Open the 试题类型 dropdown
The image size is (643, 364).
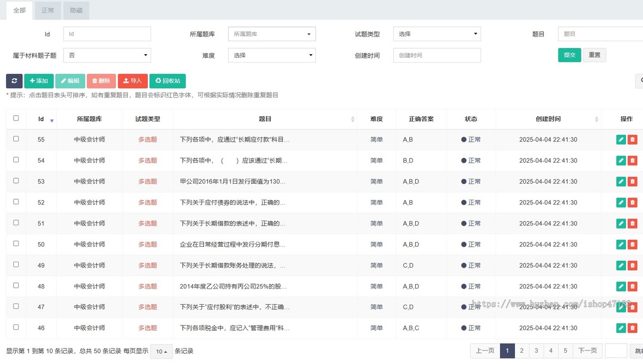[x=437, y=34]
